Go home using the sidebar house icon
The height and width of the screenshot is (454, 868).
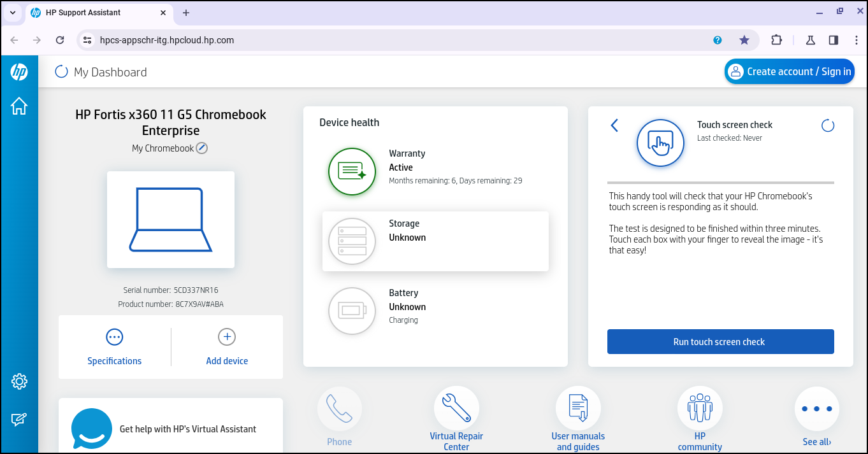[x=19, y=106]
